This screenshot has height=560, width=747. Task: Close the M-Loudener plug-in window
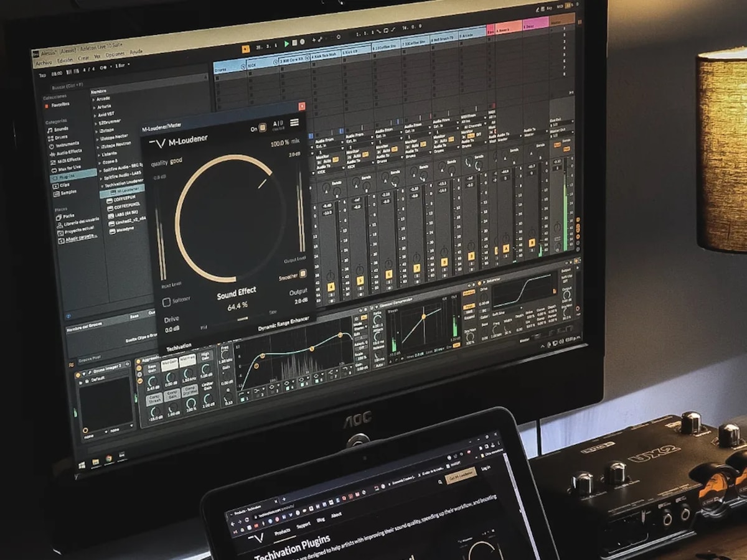pos(302,106)
